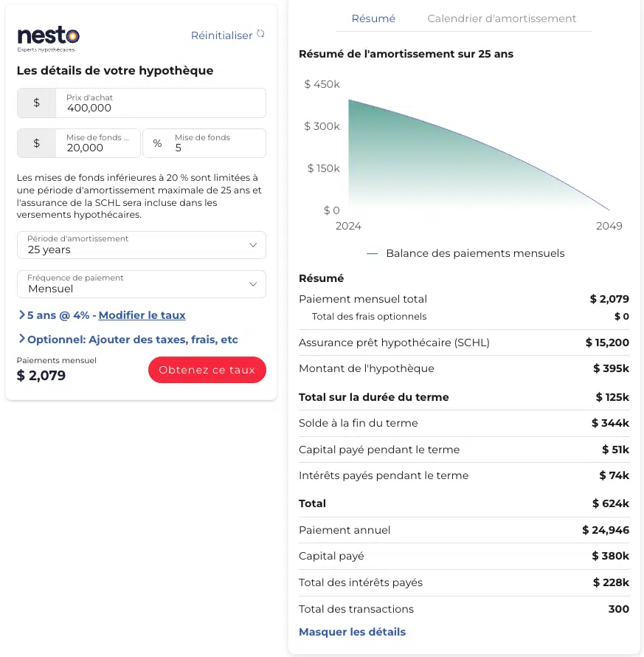Screen dimensions: 644x657
Task: Click the $ 2,079 Paiement mensuel total value
Action: pyautogui.click(x=609, y=299)
